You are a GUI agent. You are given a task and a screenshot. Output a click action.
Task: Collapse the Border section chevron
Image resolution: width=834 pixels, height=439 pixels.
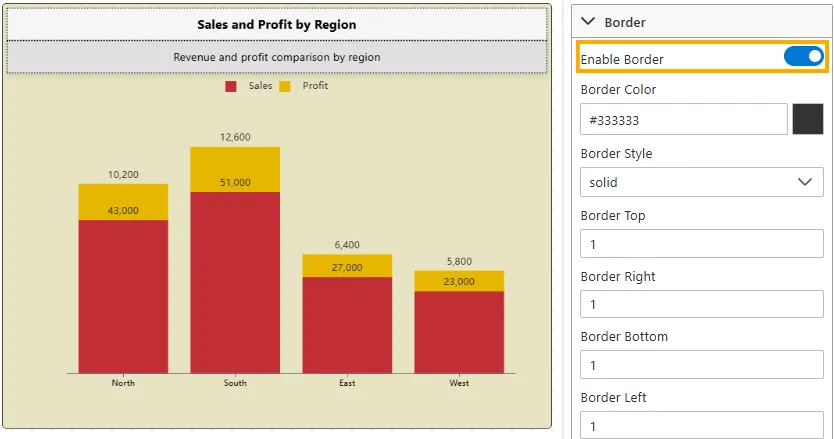pyautogui.click(x=588, y=22)
